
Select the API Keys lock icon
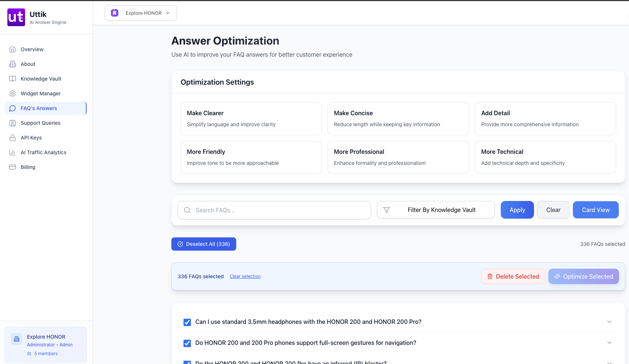pyautogui.click(x=13, y=138)
